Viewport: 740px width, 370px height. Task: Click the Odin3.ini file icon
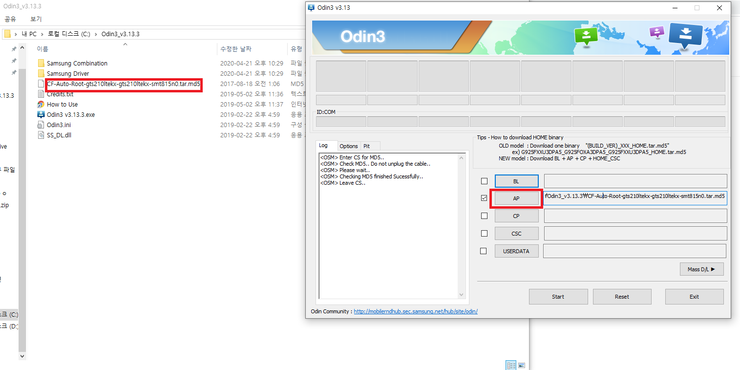click(41, 125)
